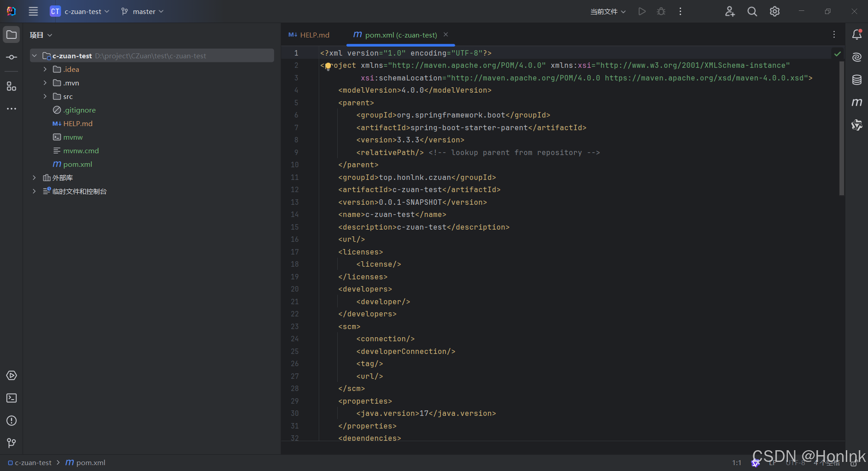Viewport: 868px width, 471px height.
Task: Expand the src folder
Action: [45, 96]
